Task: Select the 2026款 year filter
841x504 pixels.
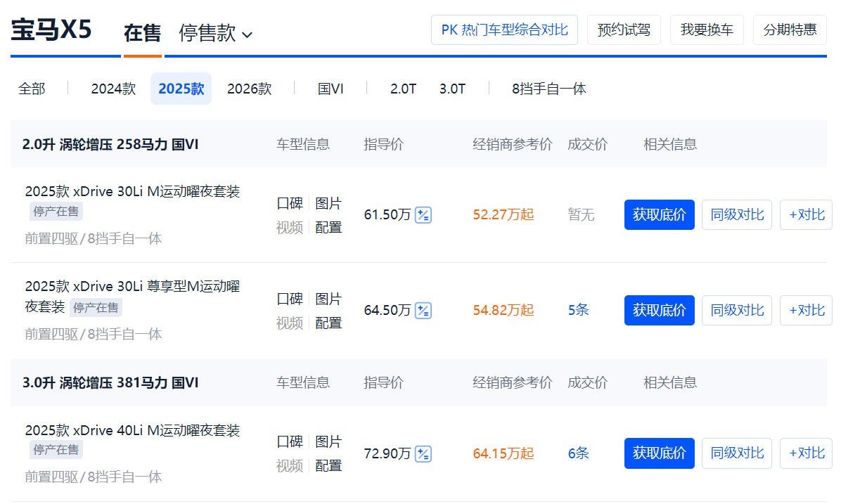Action: coord(249,89)
